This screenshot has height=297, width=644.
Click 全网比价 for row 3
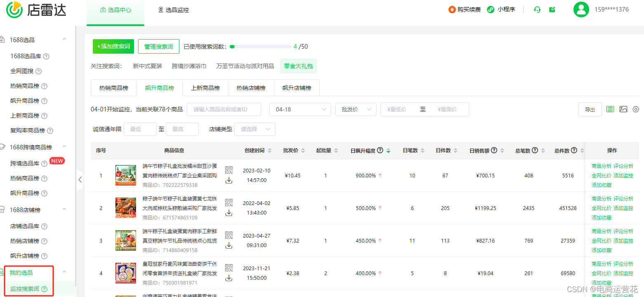[602, 240]
